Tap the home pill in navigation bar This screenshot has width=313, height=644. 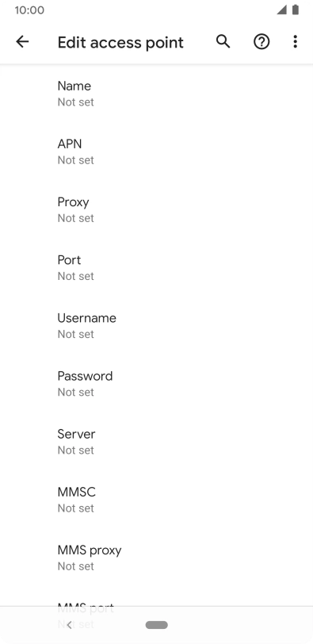[x=156, y=625]
